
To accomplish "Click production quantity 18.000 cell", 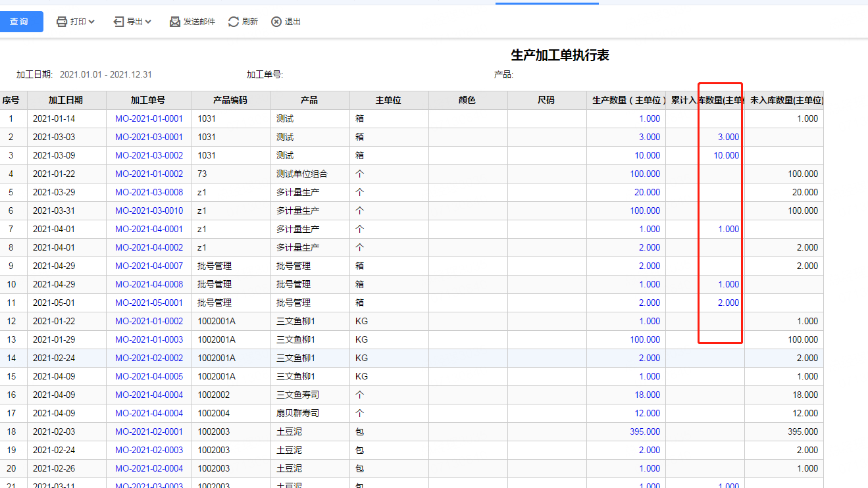I will [x=648, y=395].
